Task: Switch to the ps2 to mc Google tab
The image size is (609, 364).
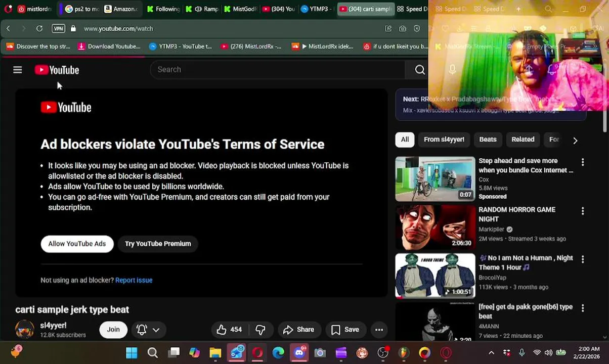Action: [x=82, y=9]
